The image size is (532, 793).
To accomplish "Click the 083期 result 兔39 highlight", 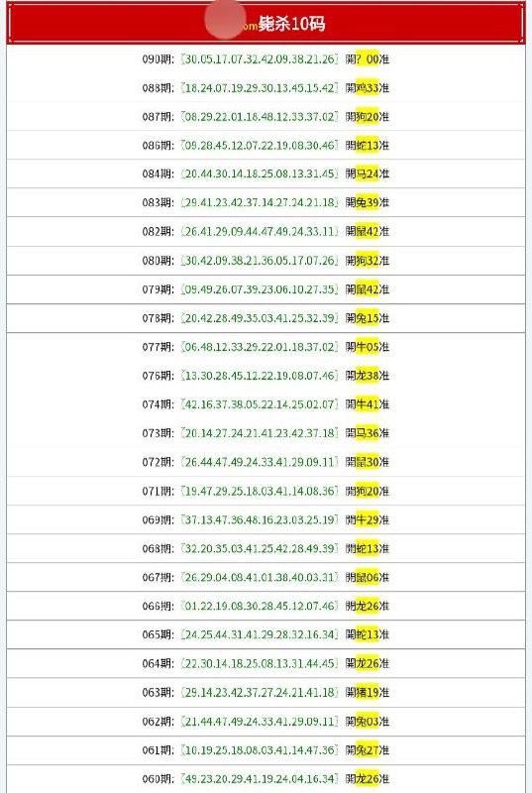I will 368,203.
